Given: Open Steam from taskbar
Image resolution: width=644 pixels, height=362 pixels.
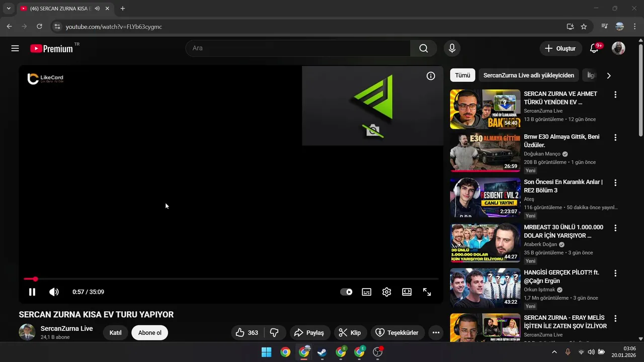Looking at the screenshot, I should click(x=322, y=352).
